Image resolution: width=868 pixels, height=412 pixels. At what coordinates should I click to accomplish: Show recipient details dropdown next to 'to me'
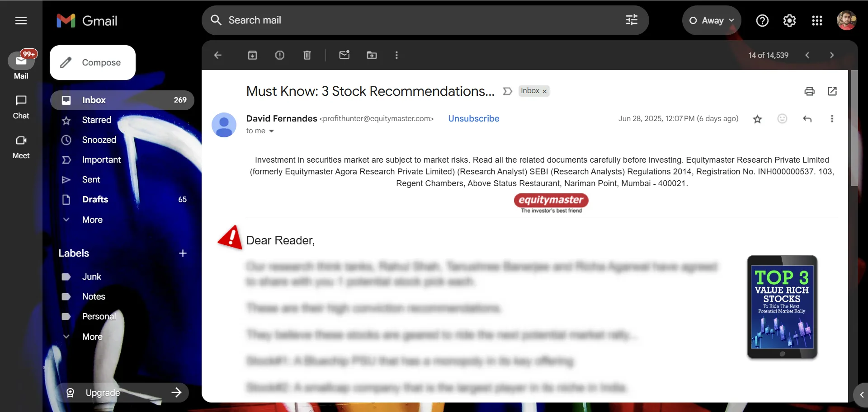[271, 131]
